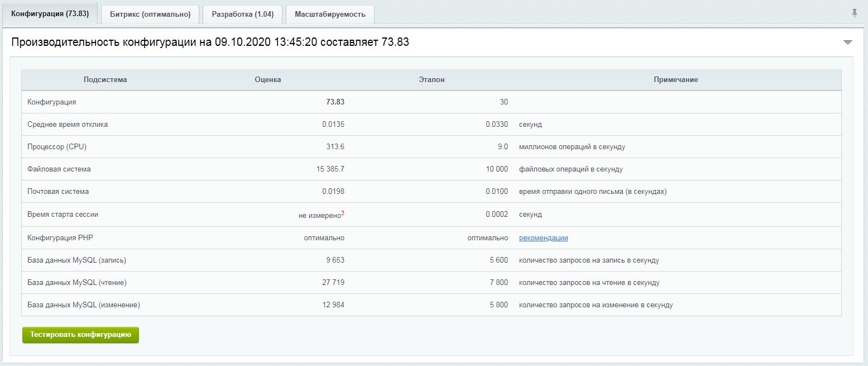Select the Примечание column header

pyautogui.click(x=676, y=79)
